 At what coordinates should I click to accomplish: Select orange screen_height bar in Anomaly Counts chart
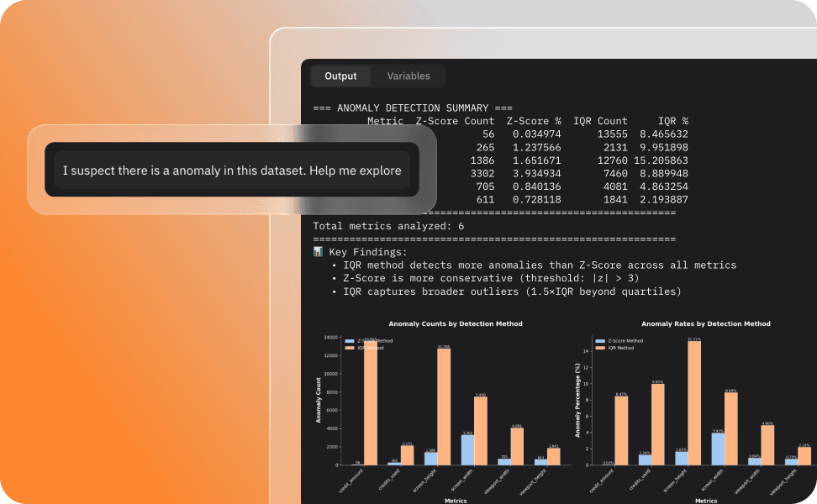444,407
